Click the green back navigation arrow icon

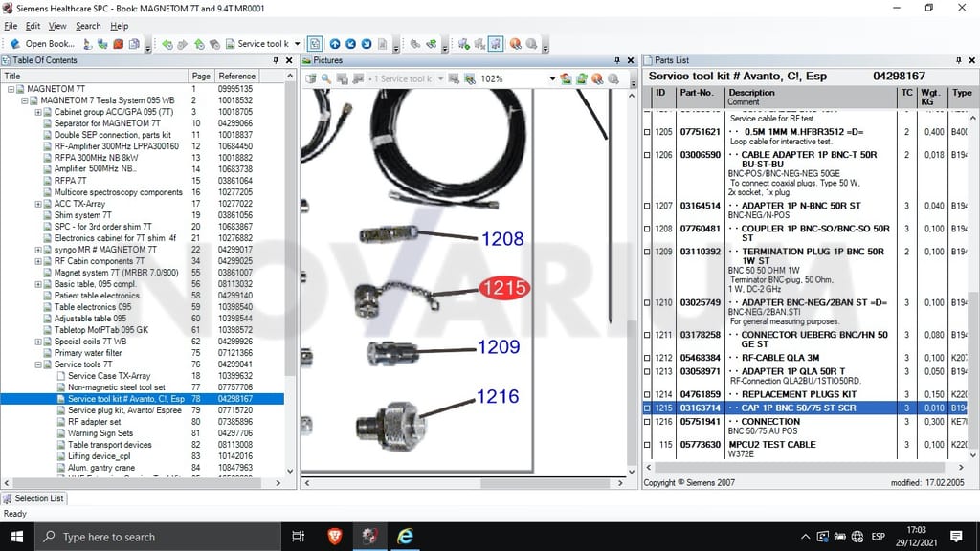pos(167,44)
